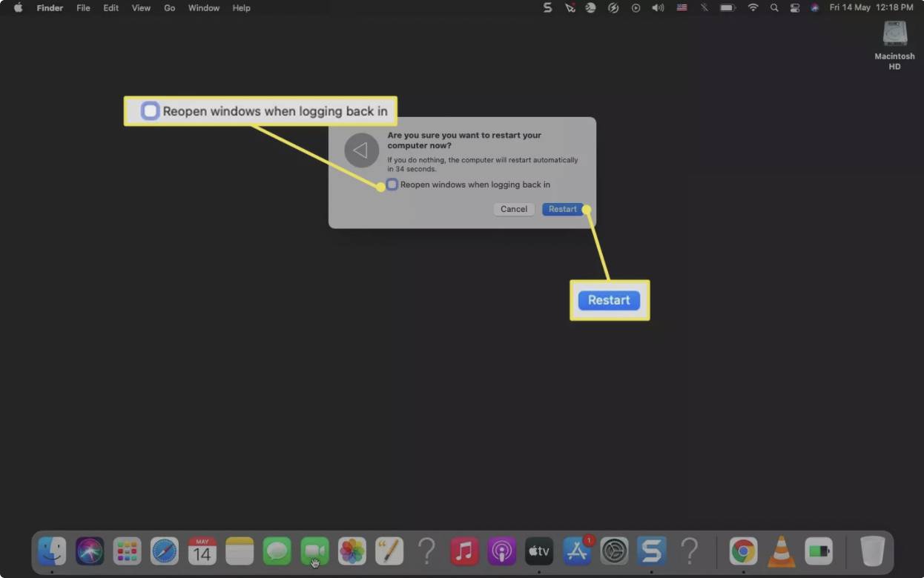Open Finder from the Dock

pyautogui.click(x=52, y=551)
